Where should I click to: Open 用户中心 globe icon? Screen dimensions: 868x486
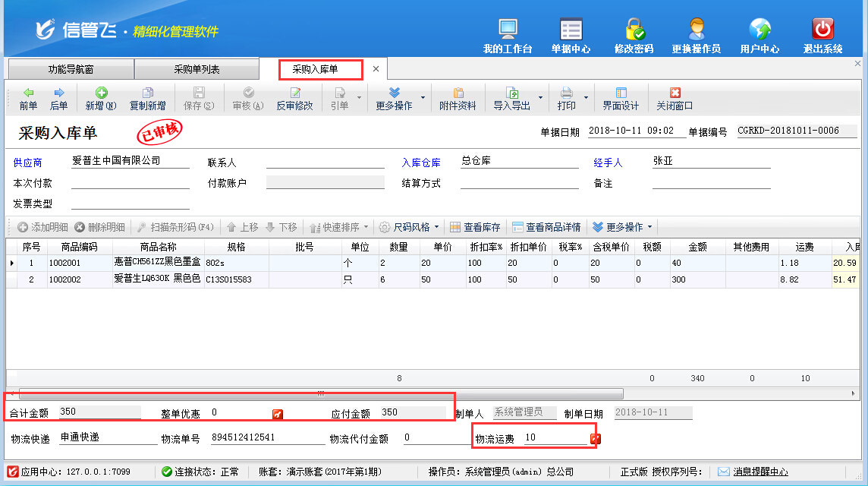coord(759,35)
